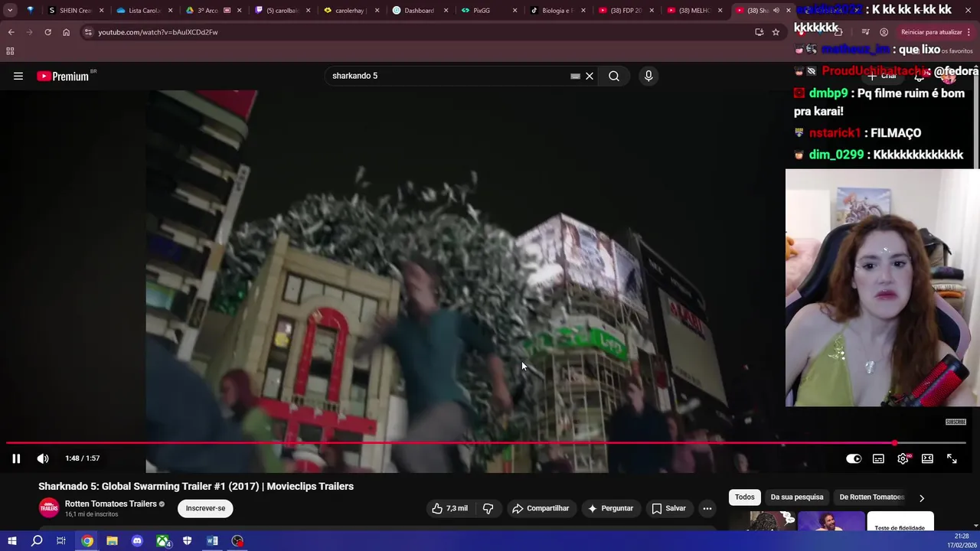Image resolution: width=980 pixels, height=551 pixels.
Task: Switch to the Lista Carol tab
Action: pos(143,11)
